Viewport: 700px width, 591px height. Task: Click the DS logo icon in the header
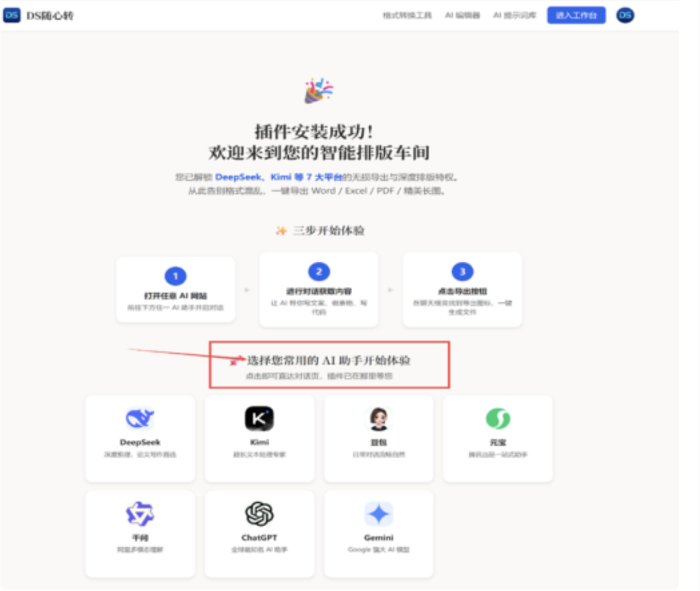11,15
